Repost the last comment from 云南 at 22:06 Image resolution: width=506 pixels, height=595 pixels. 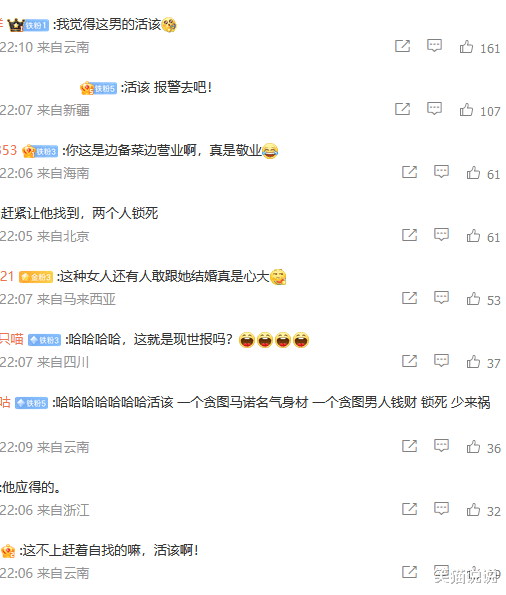click(409, 572)
